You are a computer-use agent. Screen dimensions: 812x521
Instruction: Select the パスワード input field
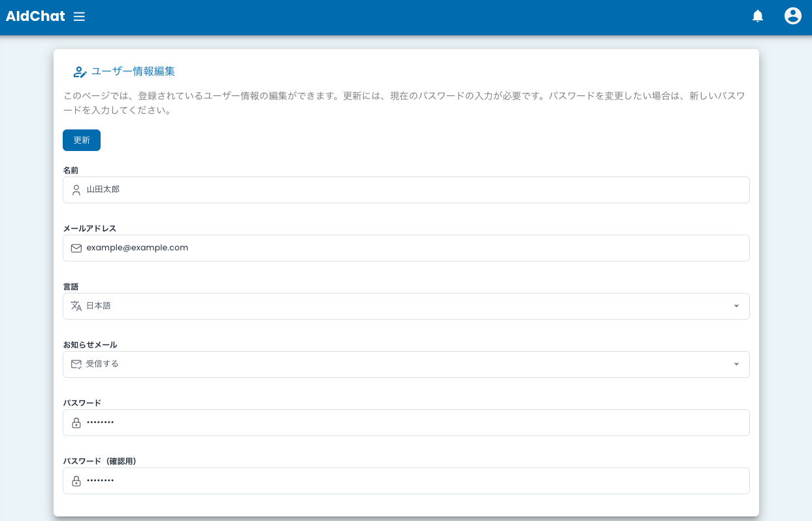pos(406,422)
